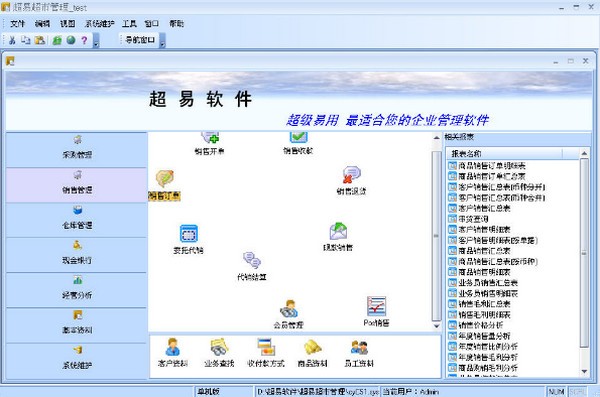Open the 销售退货 sales return icon
Image resolution: width=600 pixels, height=397 pixels.
click(351, 180)
